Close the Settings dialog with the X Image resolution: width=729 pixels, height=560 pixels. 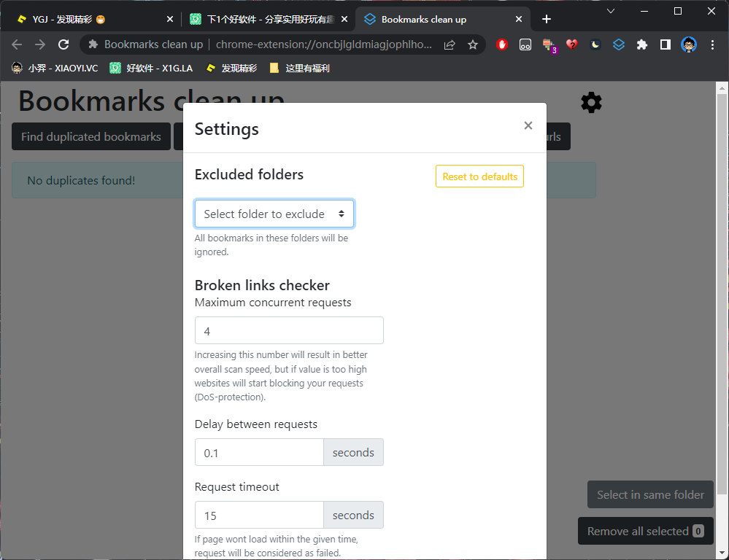click(x=528, y=125)
